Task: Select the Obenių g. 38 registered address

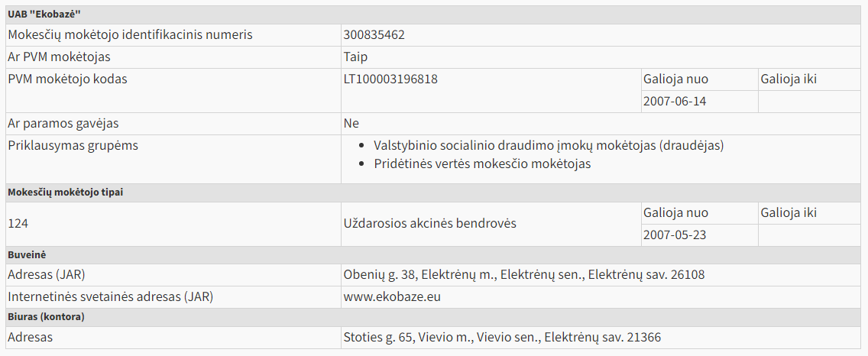Action: [523, 275]
